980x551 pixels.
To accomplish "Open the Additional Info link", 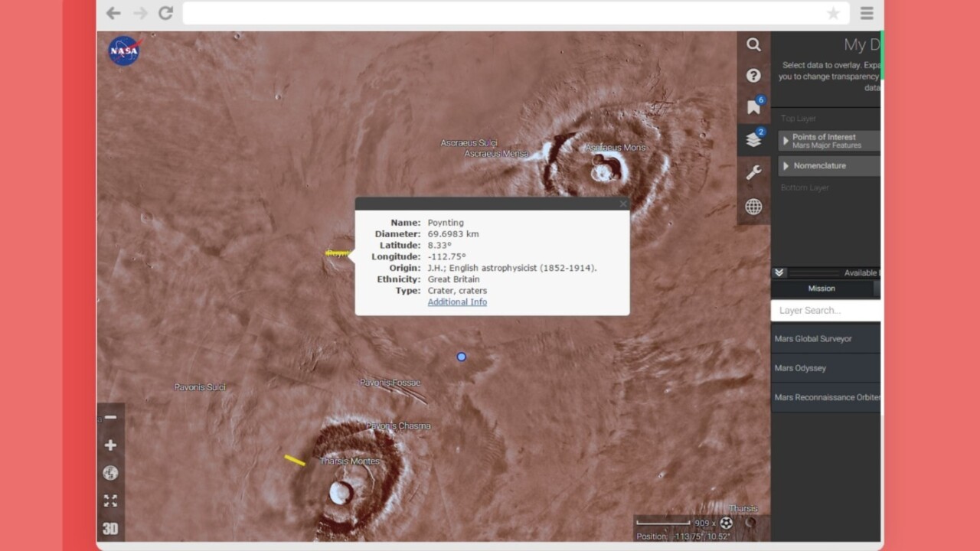I will [x=457, y=302].
